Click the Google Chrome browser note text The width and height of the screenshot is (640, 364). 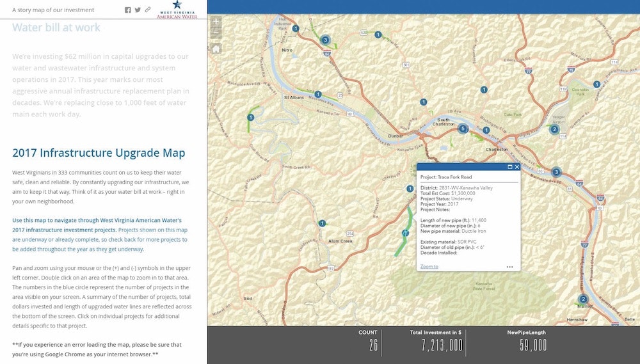97,350
